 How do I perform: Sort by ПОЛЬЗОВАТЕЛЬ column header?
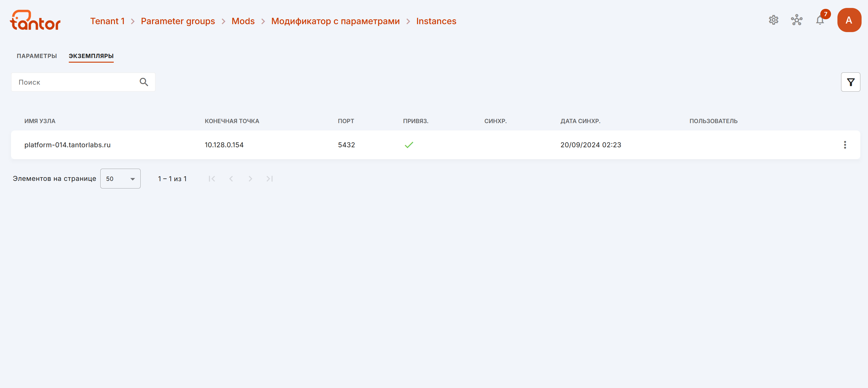point(713,121)
